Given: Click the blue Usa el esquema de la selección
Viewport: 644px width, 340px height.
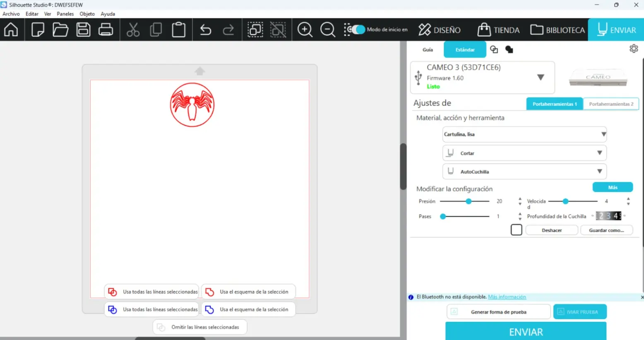Looking at the screenshot, I should [248, 309].
